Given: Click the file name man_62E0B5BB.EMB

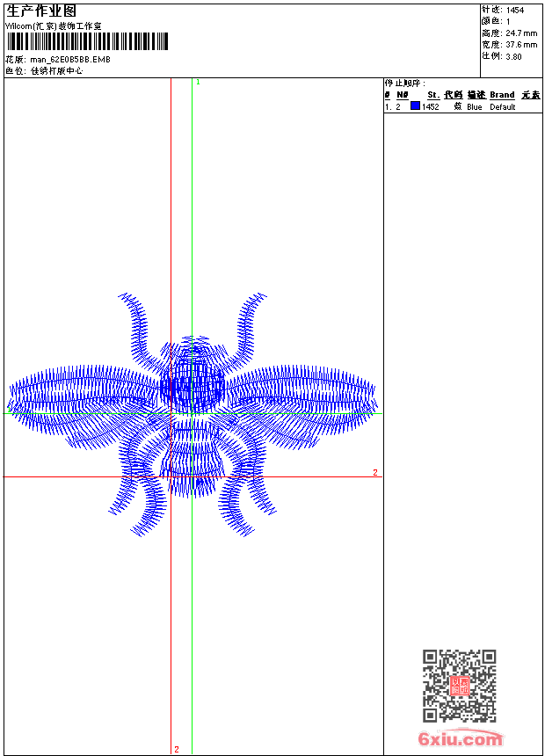Looking at the screenshot, I should 70,60.
